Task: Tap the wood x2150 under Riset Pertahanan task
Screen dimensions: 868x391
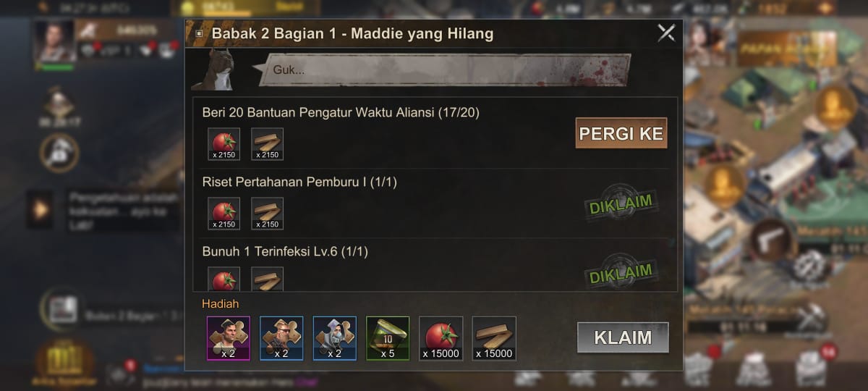Action: click(x=267, y=214)
